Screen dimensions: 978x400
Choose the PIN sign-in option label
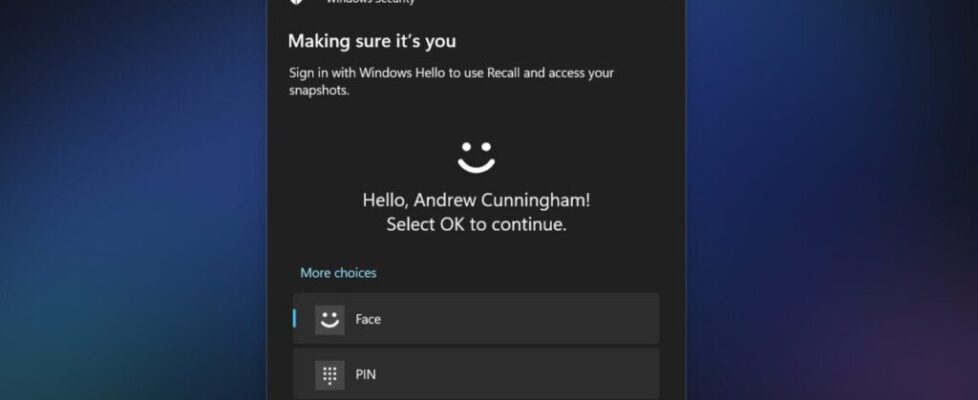[366, 375]
